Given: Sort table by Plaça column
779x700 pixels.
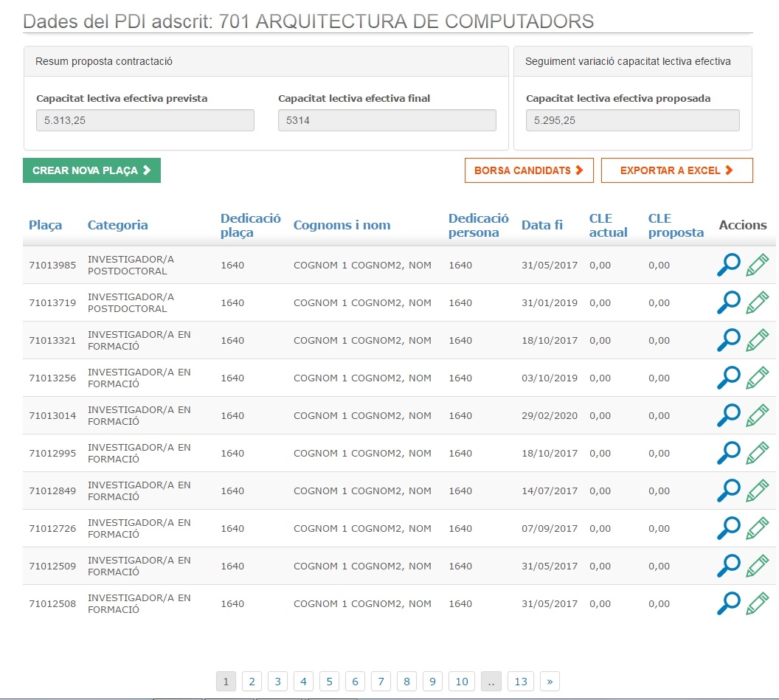Looking at the screenshot, I should tap(46, 226).
